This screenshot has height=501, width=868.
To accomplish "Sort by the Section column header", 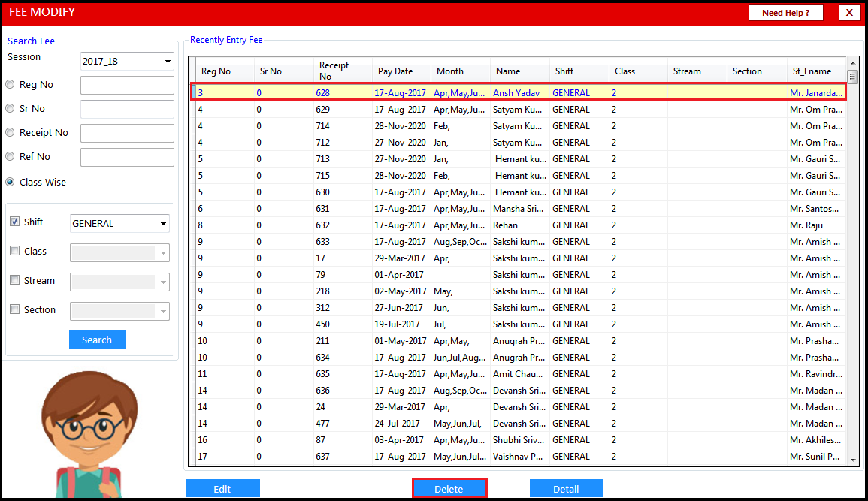I will (x=757, y=71).
